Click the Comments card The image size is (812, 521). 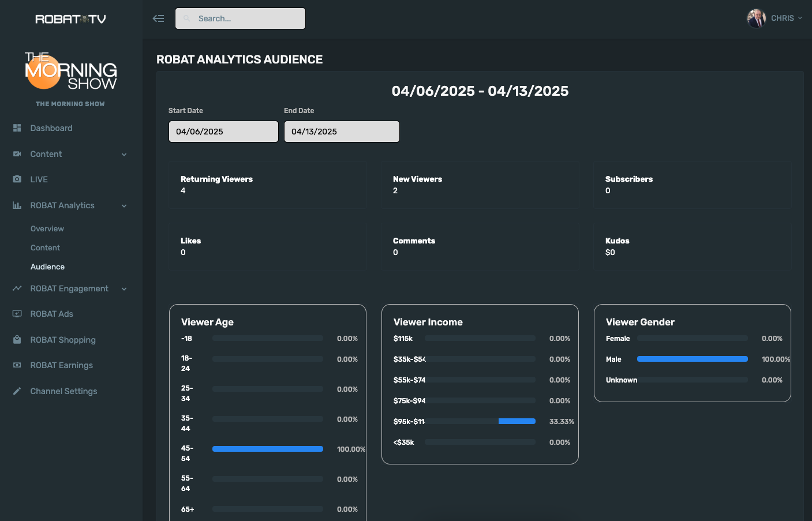tap(480, 247)
